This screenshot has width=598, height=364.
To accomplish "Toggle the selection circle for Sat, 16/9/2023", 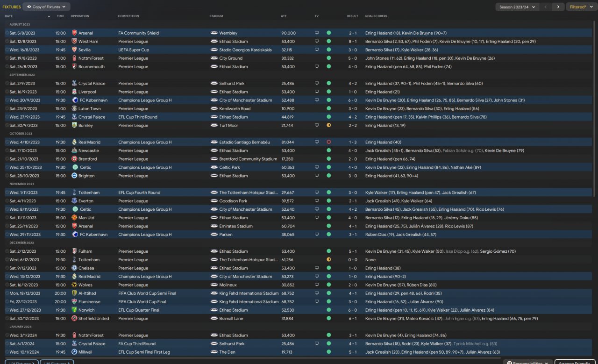I will click(x=7, y=92).
